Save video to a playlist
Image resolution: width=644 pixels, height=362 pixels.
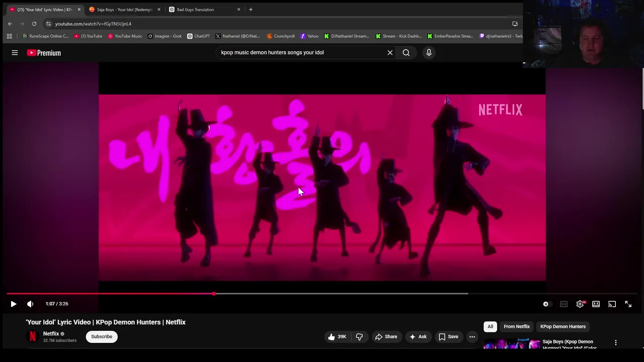[448, 337]
